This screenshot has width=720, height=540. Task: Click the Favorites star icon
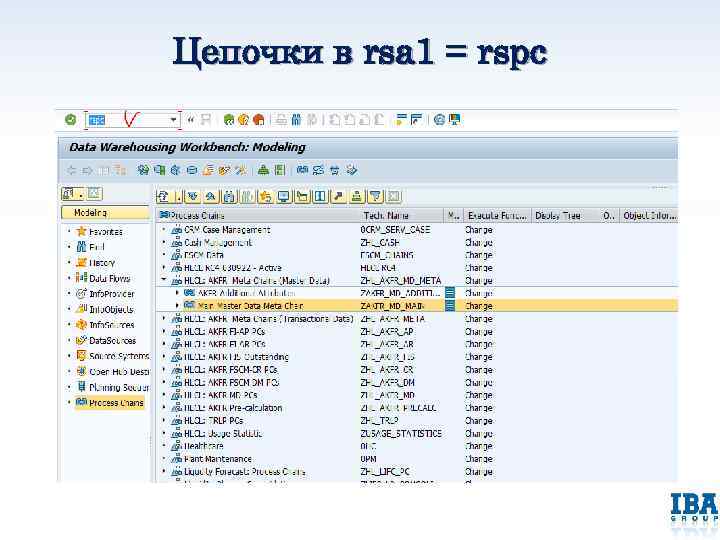[x=81, y=231]
